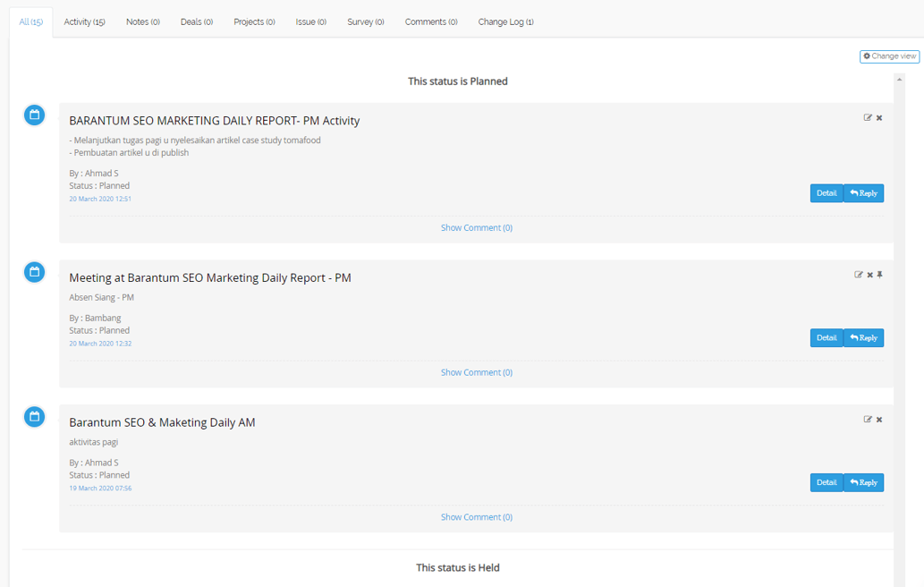Click the timestamp 20 March 2020 12:32
The height and width of the screenshot is (587, 924).
click(100, 344)
